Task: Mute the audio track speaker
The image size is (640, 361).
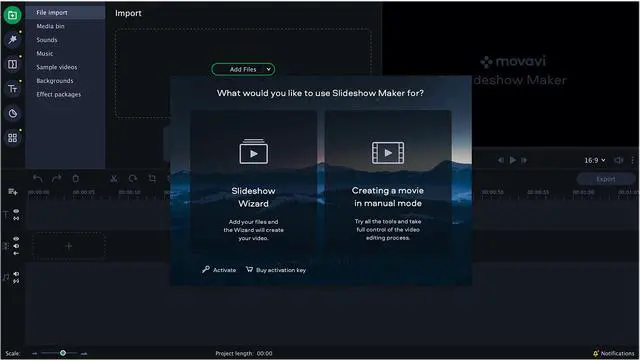Action: point(16,274)
